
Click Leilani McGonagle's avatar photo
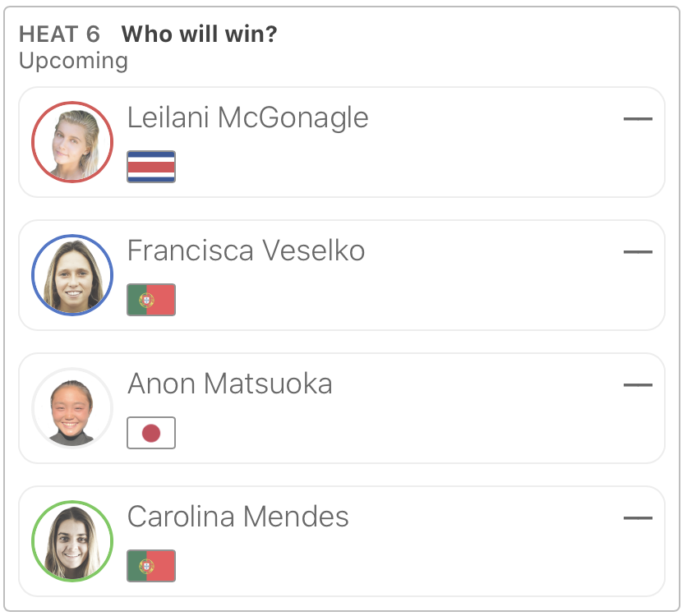(72, 142)
